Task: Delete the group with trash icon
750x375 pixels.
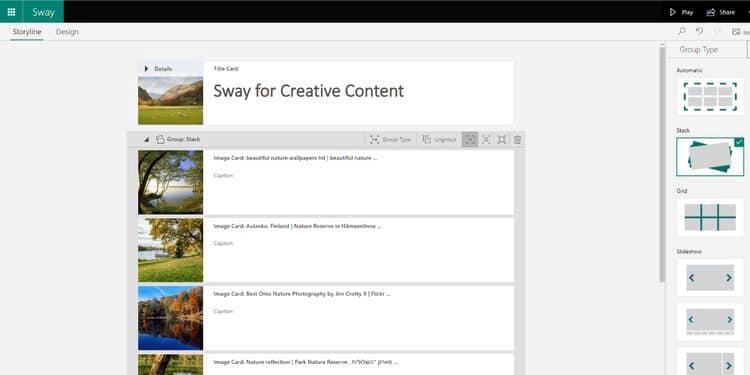Action: pos(518,140)
